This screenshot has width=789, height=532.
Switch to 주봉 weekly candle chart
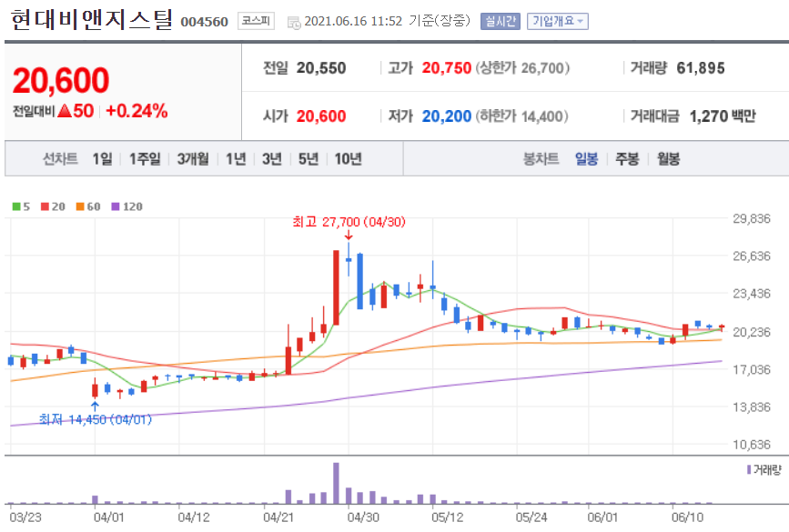point(627,159)
